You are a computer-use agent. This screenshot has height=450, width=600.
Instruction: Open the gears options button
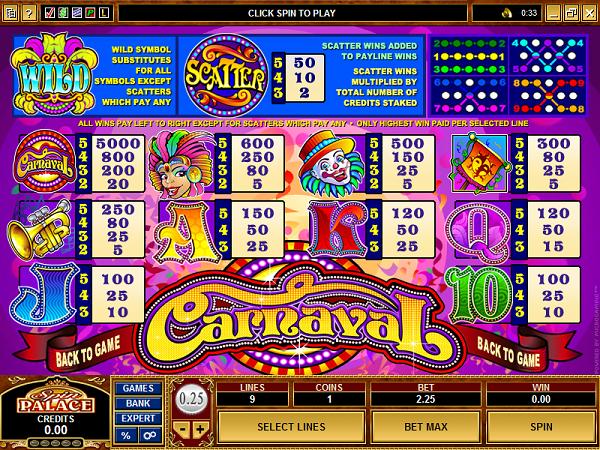150,435
